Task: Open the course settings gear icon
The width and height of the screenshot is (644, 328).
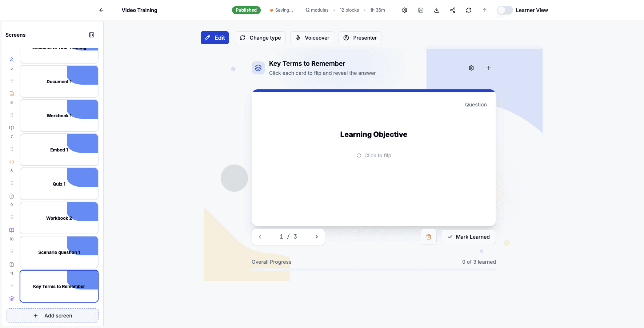Action: click(x=405, y=10)
